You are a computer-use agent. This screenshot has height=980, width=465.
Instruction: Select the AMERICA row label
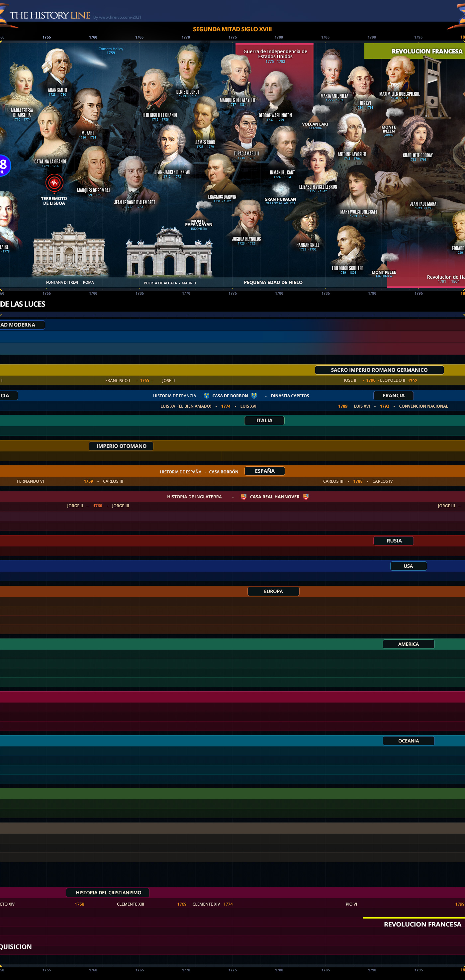coord(408,644)
